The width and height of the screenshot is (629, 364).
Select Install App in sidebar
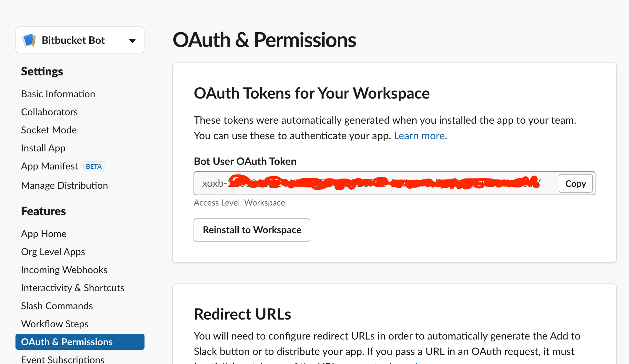(43, 148)
